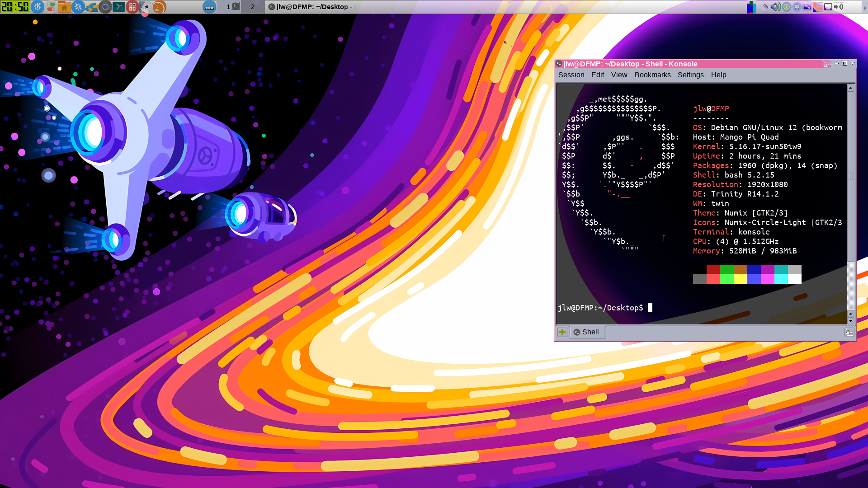
Task: Click the close-session icon beside the tab bar
Action: coord(849,333)
